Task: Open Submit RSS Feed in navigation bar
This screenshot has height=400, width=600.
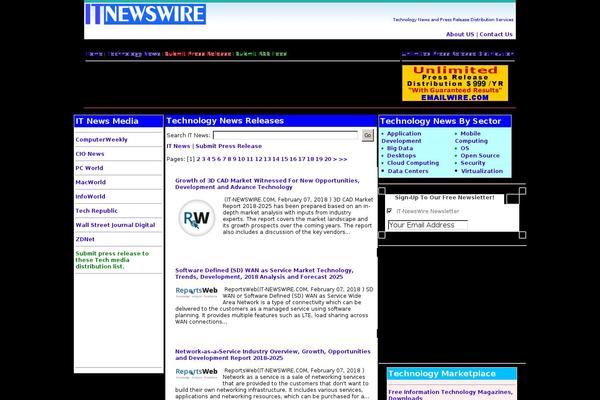Action: click(261, 54)
